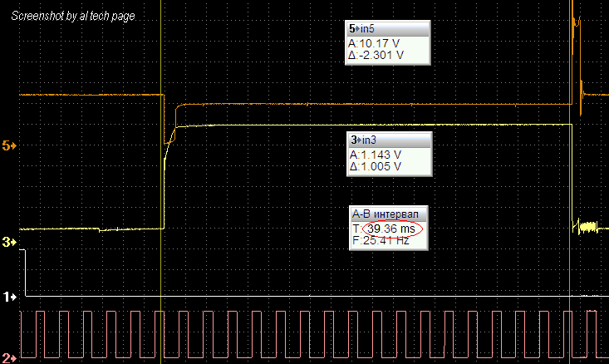609x364 pixels.
Task: Click the circled 39.36 ms period value
Action: click(x=391, y=229)
